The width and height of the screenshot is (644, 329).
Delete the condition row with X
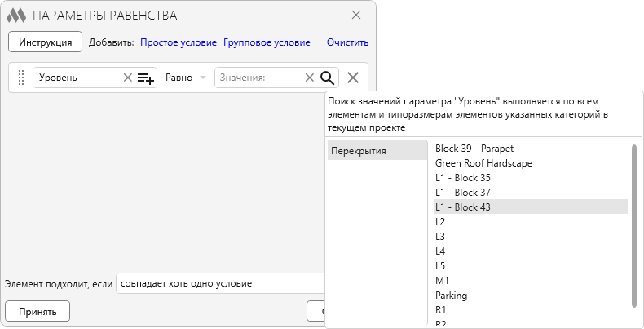[x=353, y=78]
